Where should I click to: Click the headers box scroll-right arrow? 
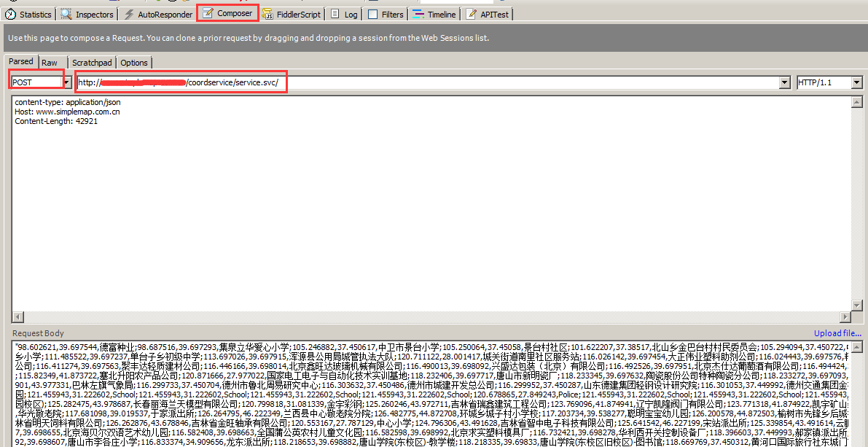click(846, 316)
